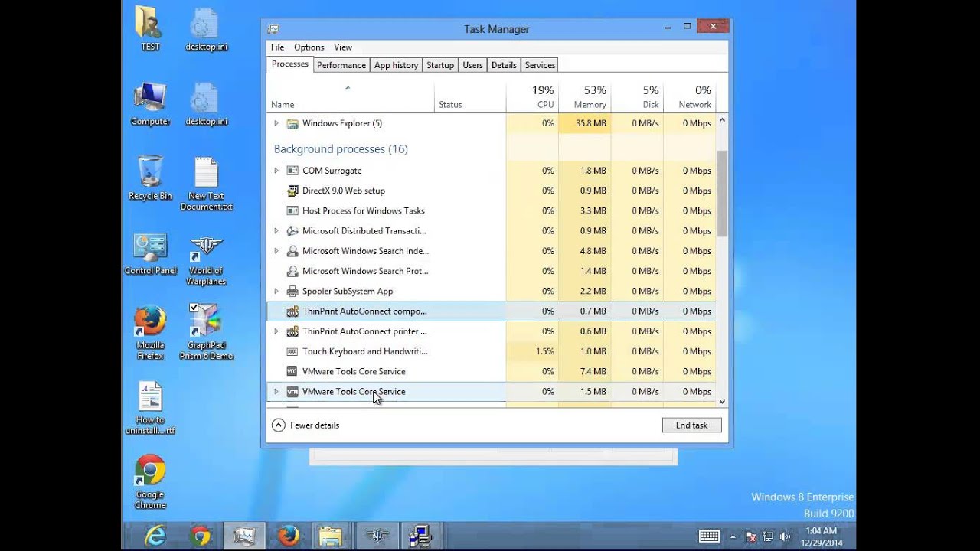
Task: Switch to the Startup tab
Action: (x=440, y=65)
